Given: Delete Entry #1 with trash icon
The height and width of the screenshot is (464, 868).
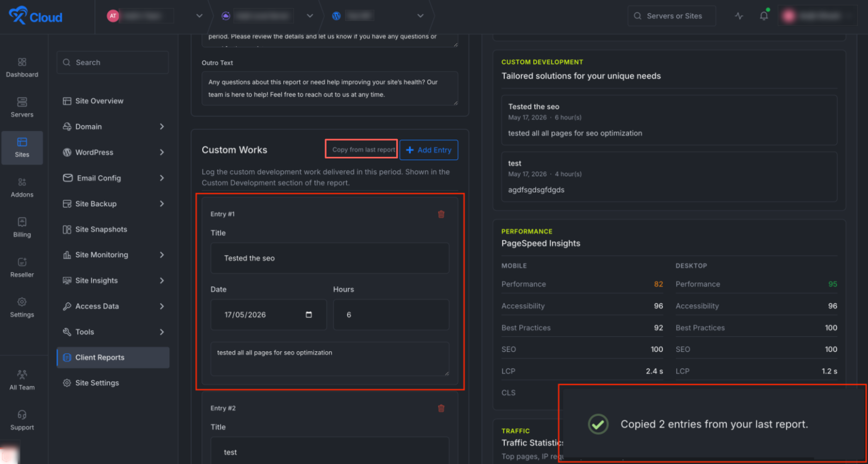Looking at the screenshot, I should pos(441,214).
